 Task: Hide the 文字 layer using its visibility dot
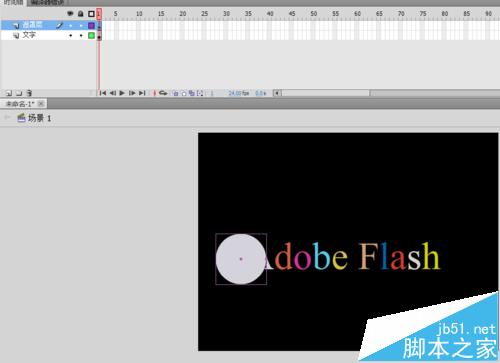point(70,35)
